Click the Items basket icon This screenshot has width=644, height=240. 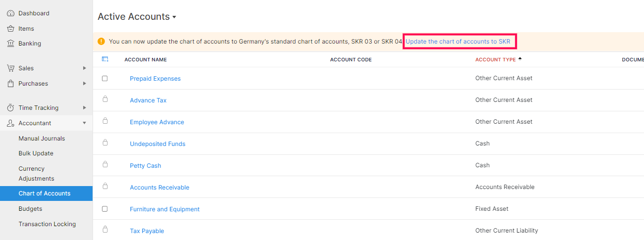point(10,29)
